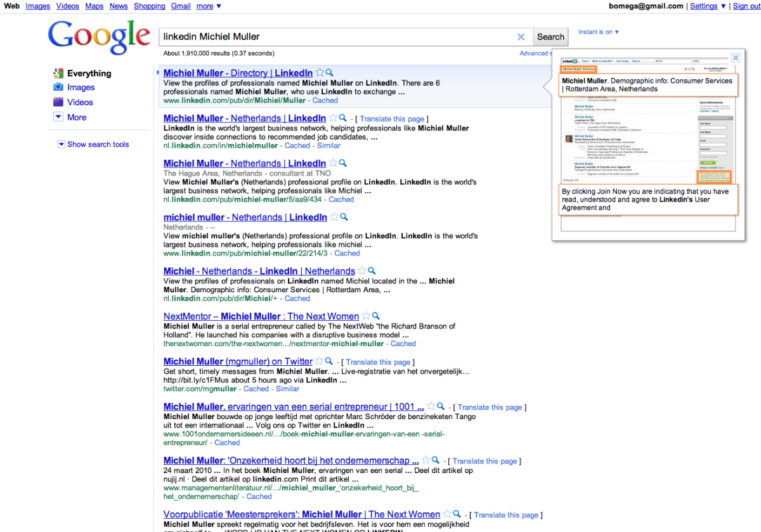Star the Voorpublicatie 'Meestersprekers' result
761x532 pixels.
[x=447, y=514]
